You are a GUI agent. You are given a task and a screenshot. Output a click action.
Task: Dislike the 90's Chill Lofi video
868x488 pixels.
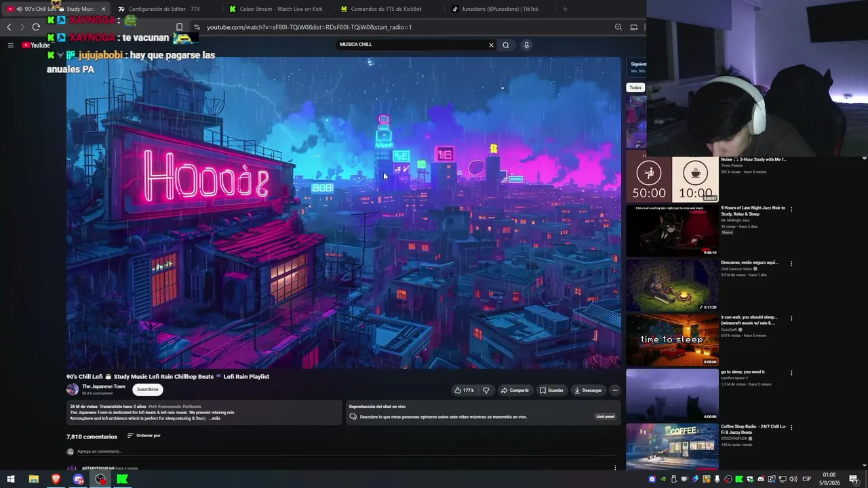[x=486, y=390]
